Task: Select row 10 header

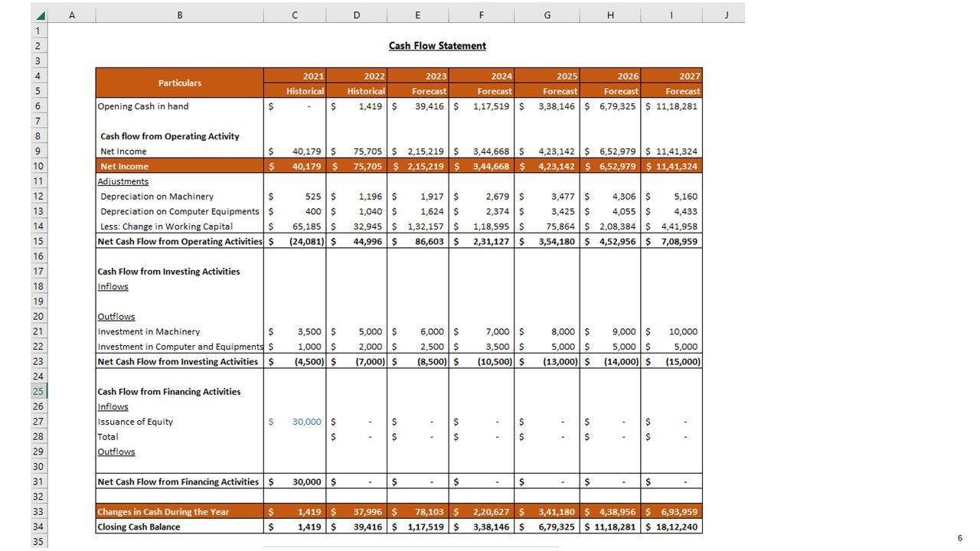Action: point(38,166)
